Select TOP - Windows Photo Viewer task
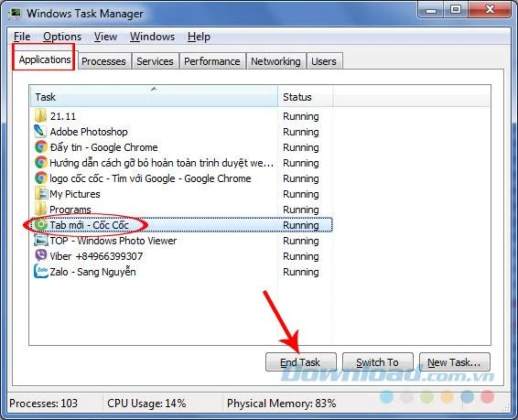The width and height of the screenshot is (518, 420). pyautogui.click(x=181, y=241)
